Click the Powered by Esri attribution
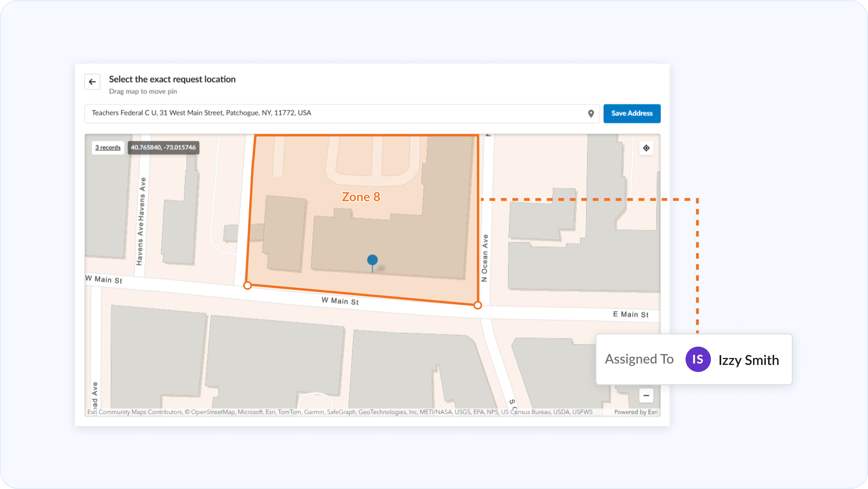This screenshot has width=868, height=489. [636, 412]
